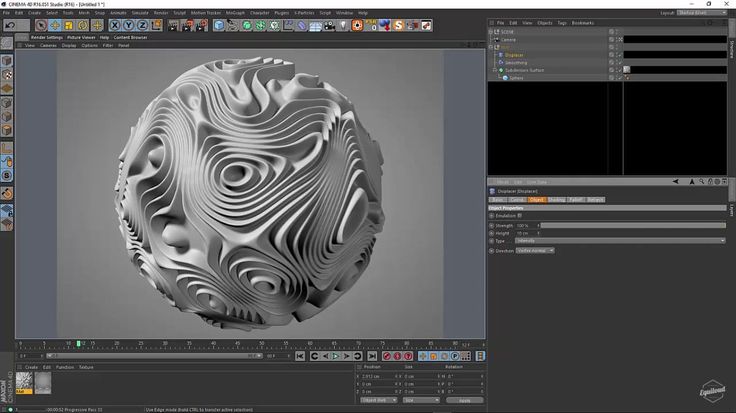Open the Object (Rel) dropdown

click(379, 400)
